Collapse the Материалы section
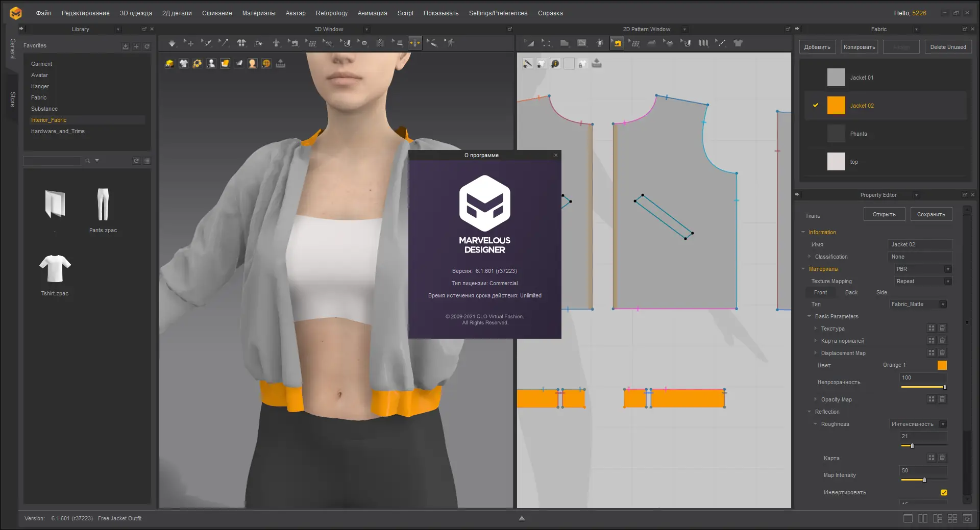 click(803, 269)
